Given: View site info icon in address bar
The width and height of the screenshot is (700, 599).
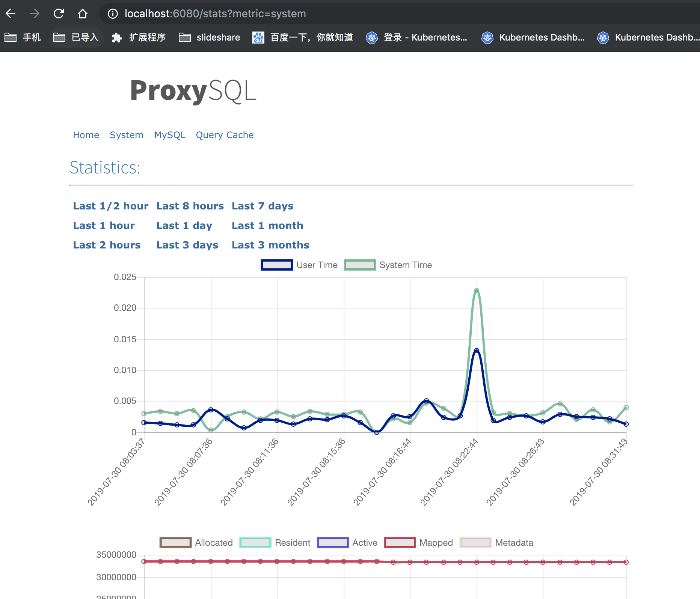Looking at the screenshot, I should coord(113,14).
